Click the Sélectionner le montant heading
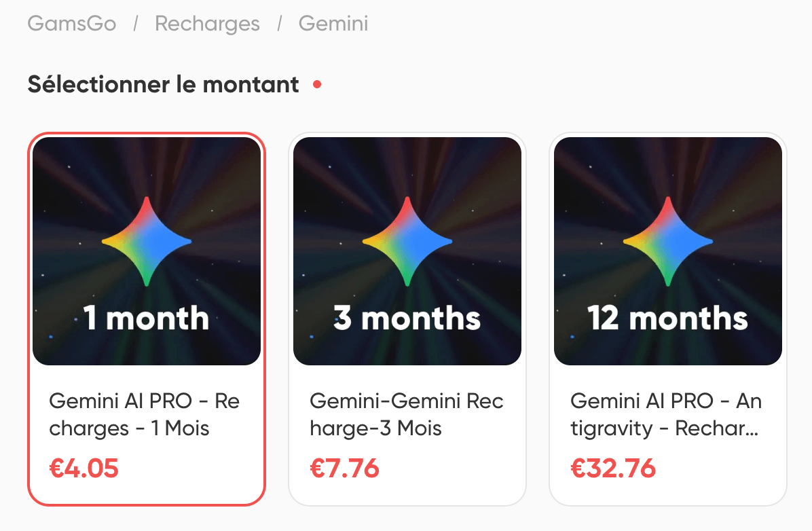Viewport: 812px width, 531px height. pos(162,84)
